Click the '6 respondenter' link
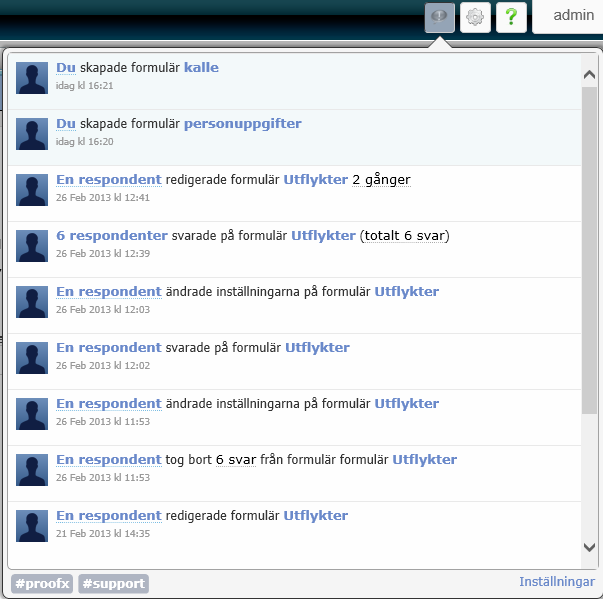 coord(111,235)
